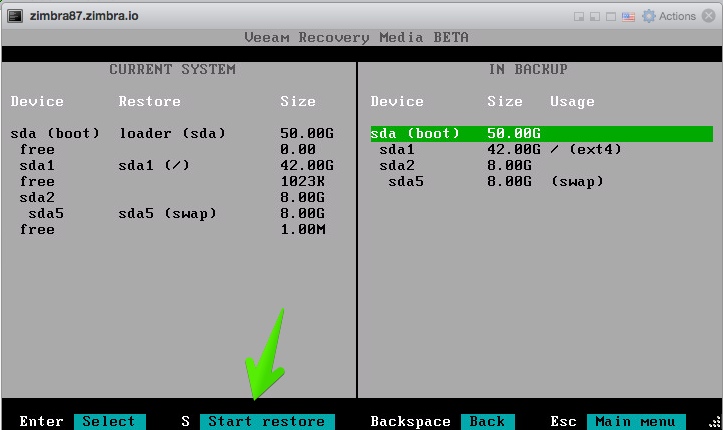Viewport: 723px width, 430px height.
Task: Click the Veeam Recovery Media BETA title
Action: 356,37
